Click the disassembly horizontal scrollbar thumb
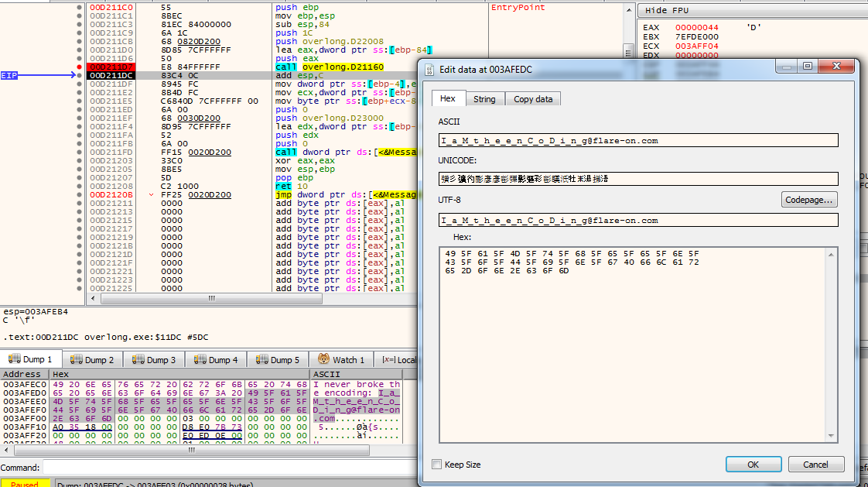This screenshot has height=487, width=868. coord(211,299)
